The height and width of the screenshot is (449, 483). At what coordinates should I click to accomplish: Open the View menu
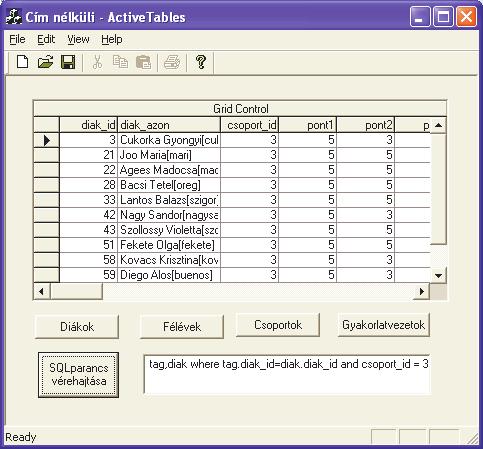click(78, 39)
